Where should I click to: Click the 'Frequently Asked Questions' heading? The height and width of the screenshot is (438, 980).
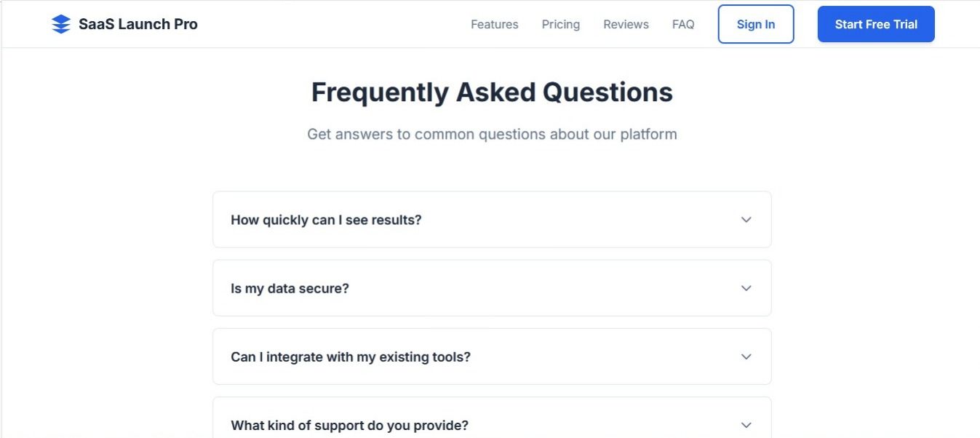pos(492,92)
